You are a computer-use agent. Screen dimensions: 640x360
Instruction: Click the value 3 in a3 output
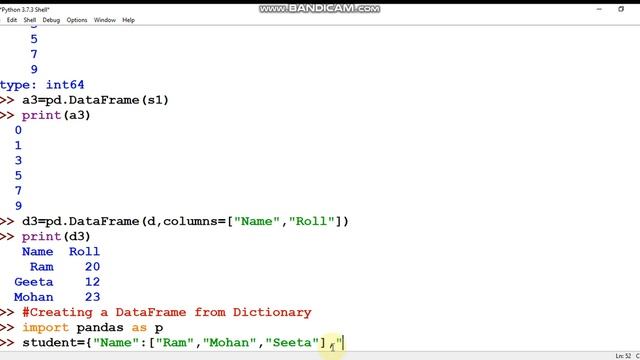coord(18,160)
